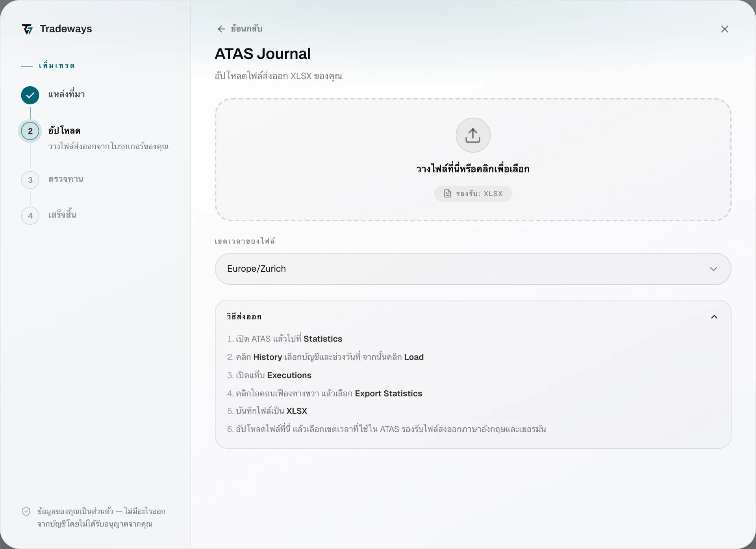This screenshot has height=549, width=756.
Task: Click the timezone dropdown chevron arrow
Action: point(713,269)
